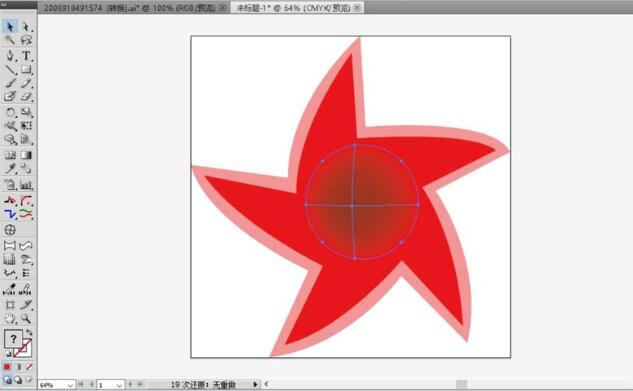Switch to the CMYK 64% document tab
Viewport: 633px width, 391px height.
click(298, 8)
